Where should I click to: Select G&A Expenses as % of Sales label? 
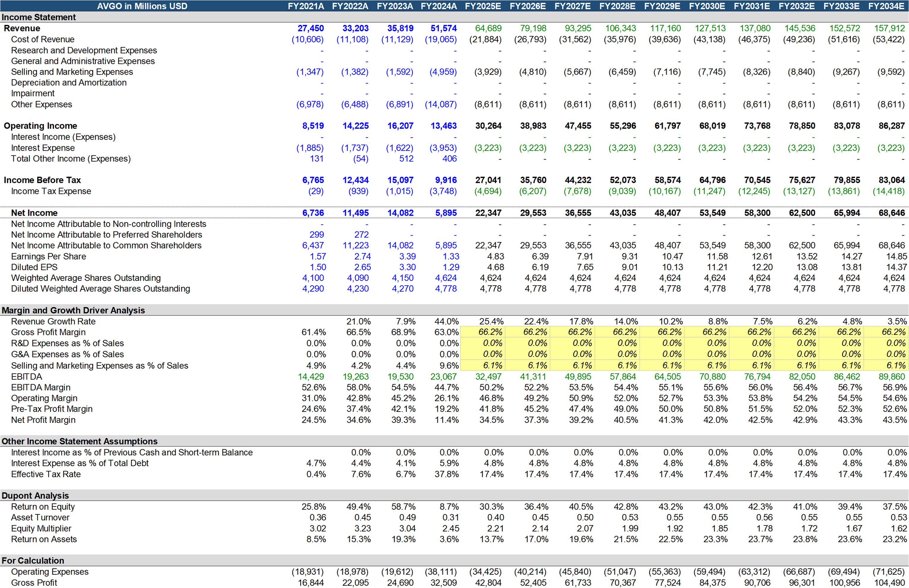tap(67, 354)
